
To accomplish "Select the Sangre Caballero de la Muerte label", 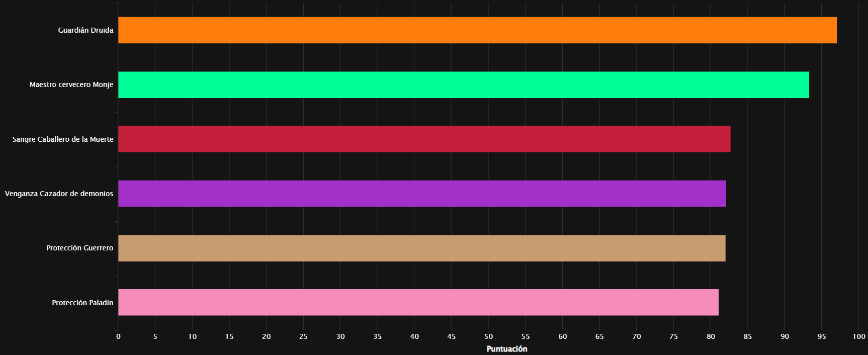I will tap(63, 139).
